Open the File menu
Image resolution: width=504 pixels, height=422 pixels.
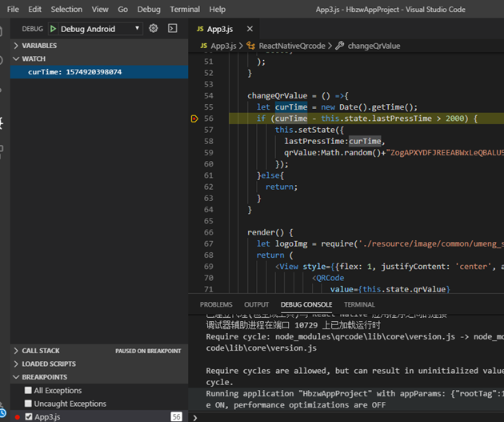13,10
